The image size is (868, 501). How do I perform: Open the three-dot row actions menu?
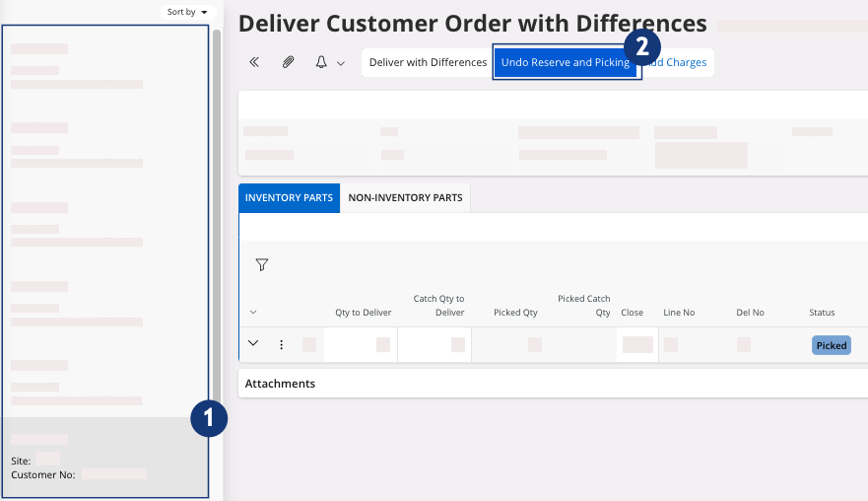281,344
